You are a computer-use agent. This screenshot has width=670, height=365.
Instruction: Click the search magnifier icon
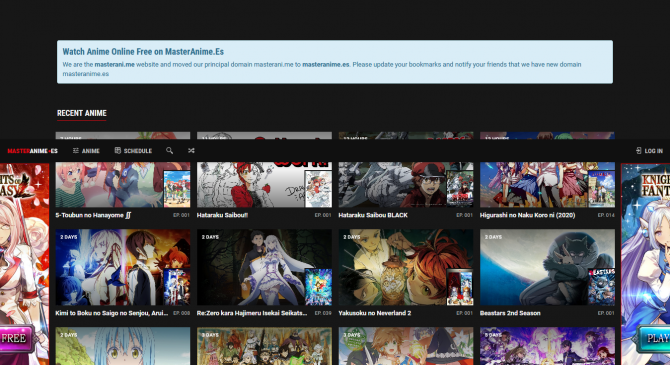(170, 150)
